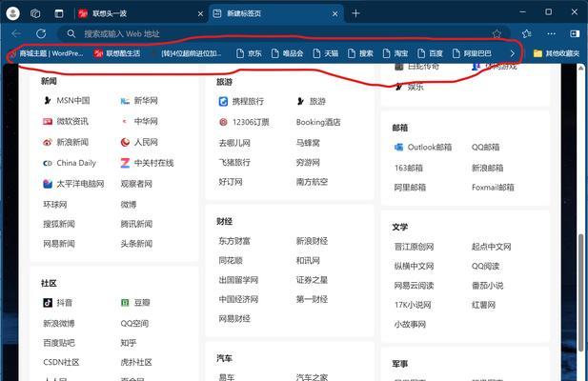Expand favorites bar overflow chevron

(513, 53)
